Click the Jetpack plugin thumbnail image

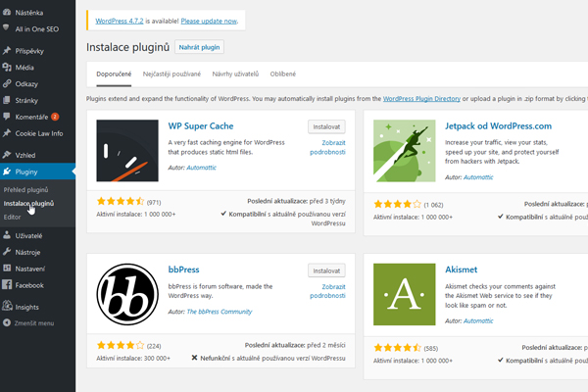click(x=404, y=150)
